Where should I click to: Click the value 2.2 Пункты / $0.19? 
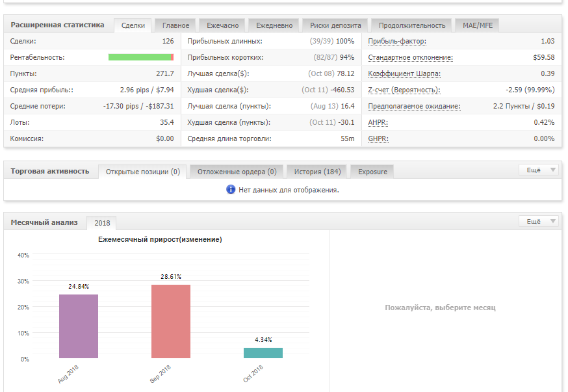523,106
